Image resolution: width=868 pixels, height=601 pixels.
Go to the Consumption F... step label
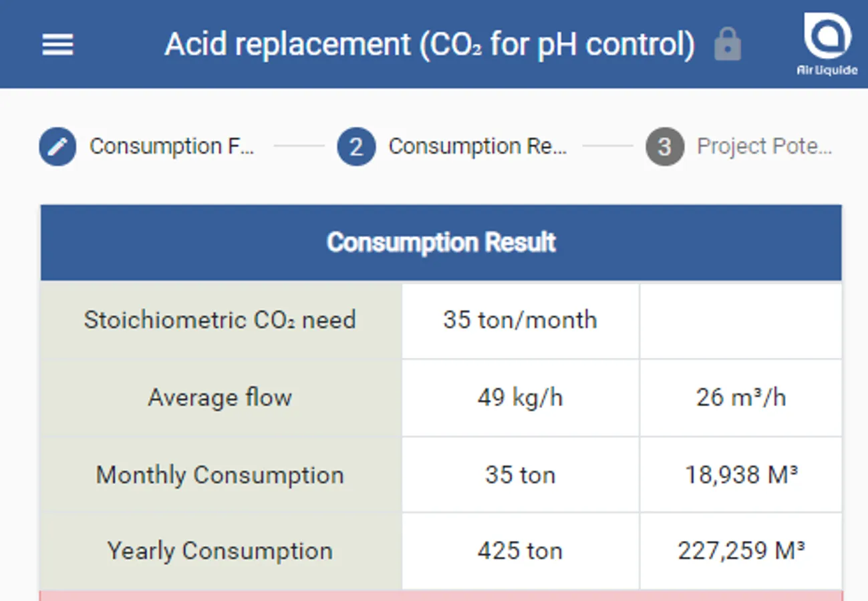(x=172, y=146)
